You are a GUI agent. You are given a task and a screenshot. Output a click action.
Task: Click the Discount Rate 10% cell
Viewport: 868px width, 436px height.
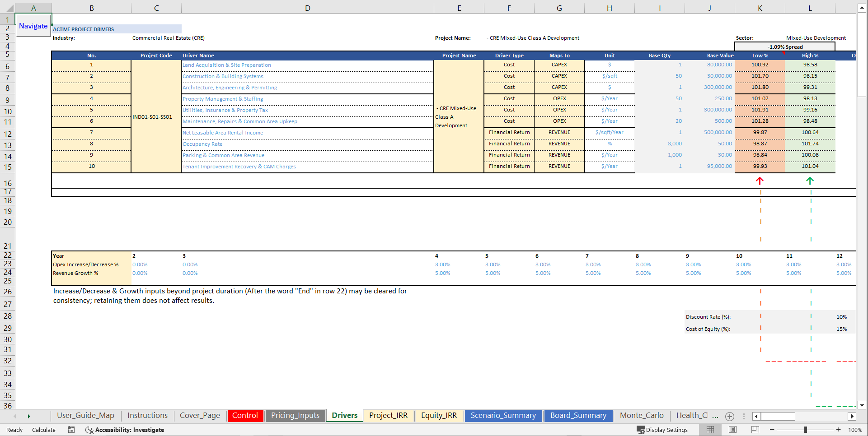tap(841, 317)
